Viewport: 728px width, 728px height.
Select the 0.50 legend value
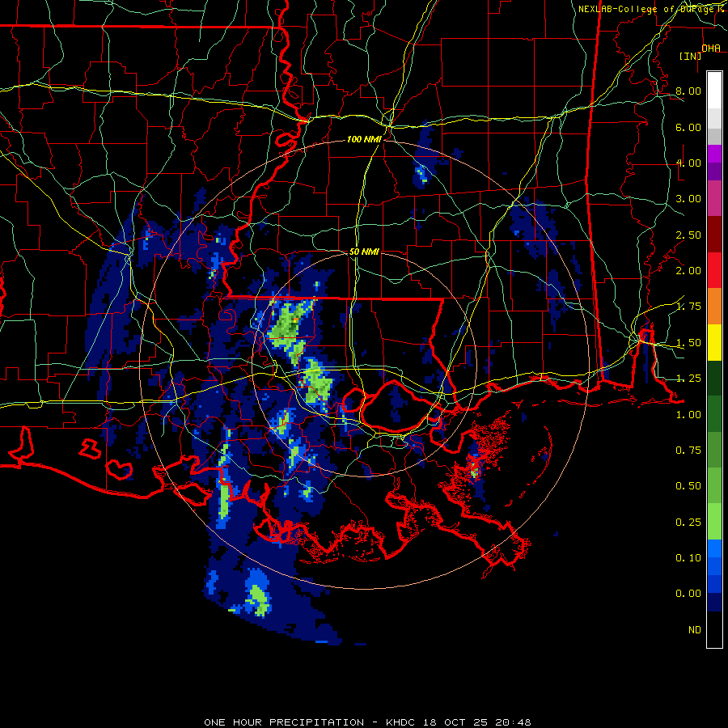point(688,486)
